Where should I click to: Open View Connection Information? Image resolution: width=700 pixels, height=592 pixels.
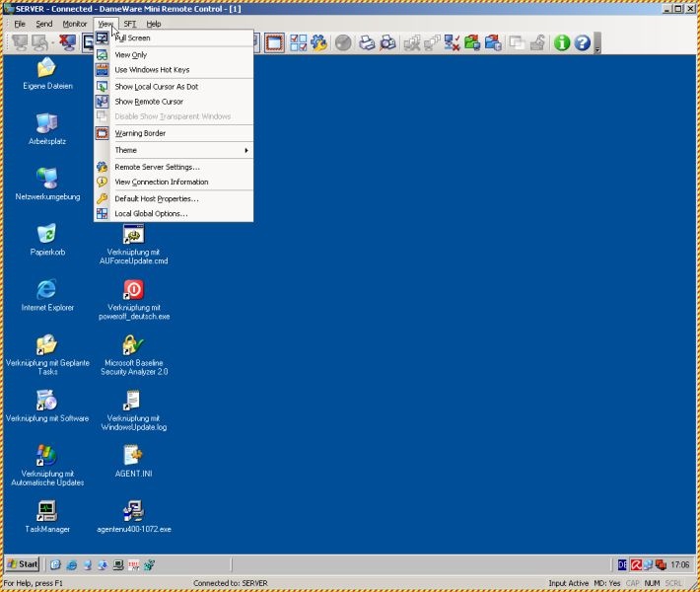tap(162, 182)
